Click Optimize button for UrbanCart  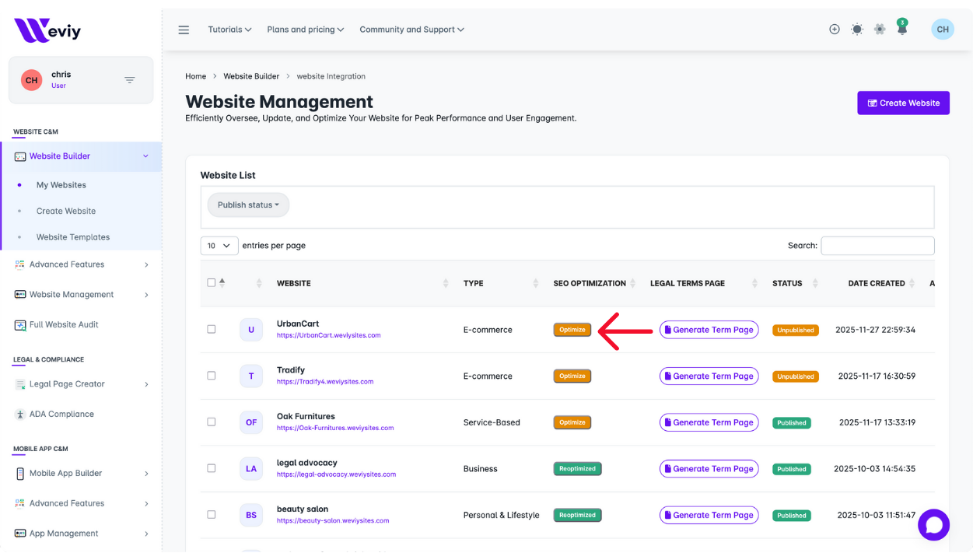pos(572,330)
